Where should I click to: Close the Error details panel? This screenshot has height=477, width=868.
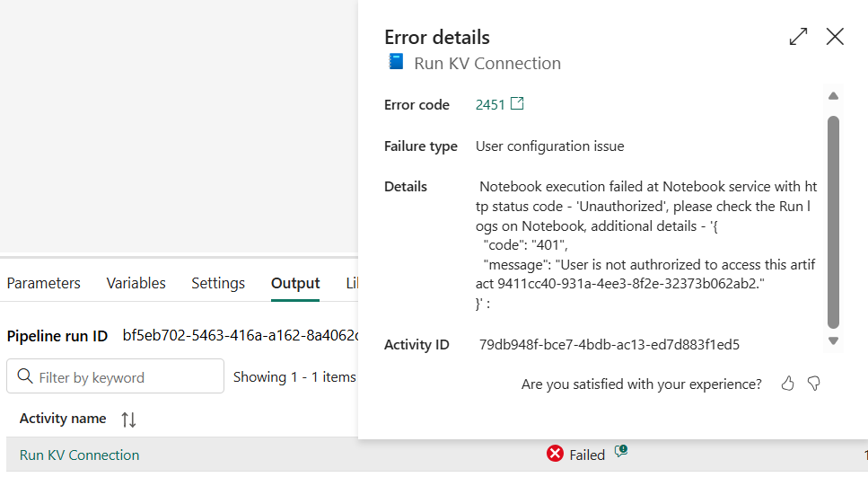[x=835, y=37]
